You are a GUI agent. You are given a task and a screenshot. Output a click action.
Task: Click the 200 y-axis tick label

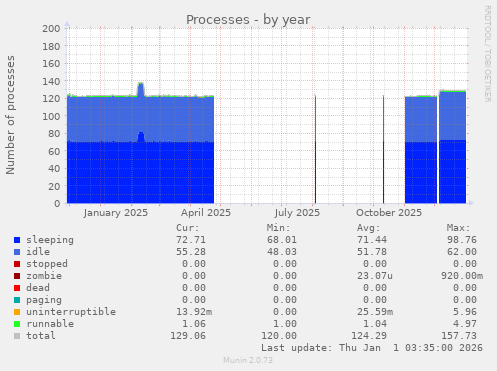[x=51, y=29]
